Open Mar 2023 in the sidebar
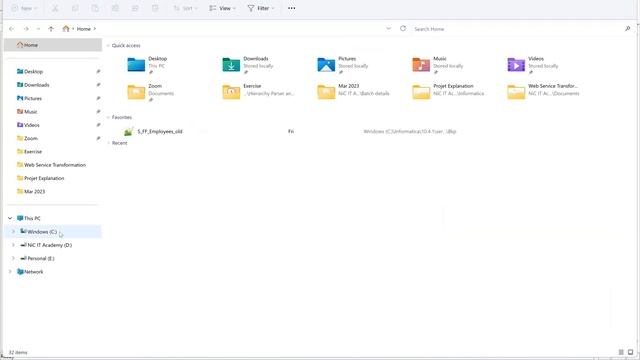 click(x=34, y=191)
